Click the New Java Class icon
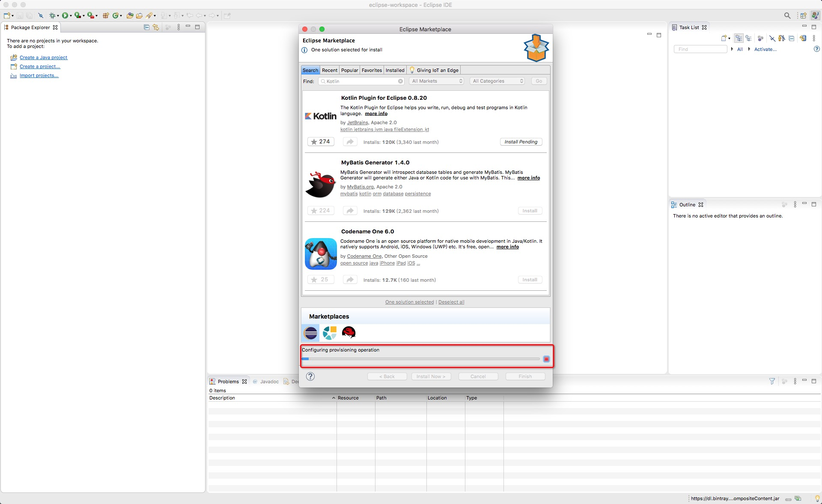 tap(115, 15)
